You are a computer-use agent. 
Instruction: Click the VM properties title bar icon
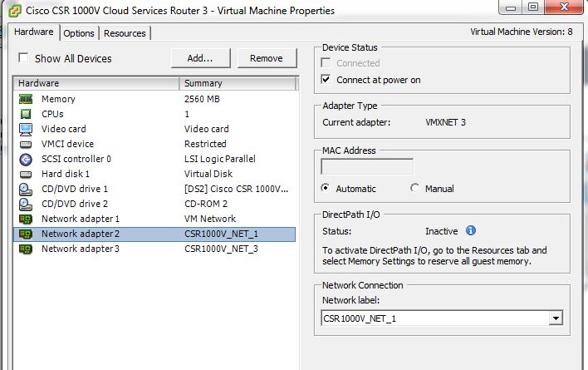(x=15, y=11)
